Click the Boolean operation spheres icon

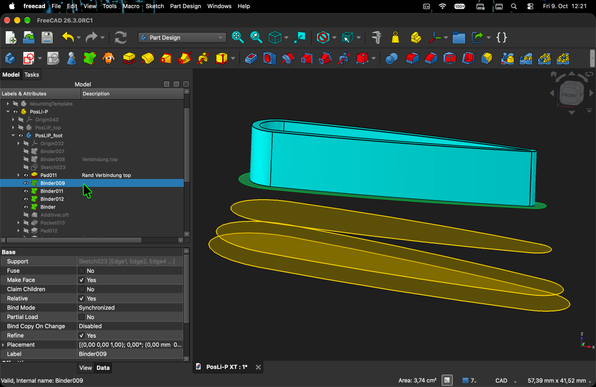(392, 59)
